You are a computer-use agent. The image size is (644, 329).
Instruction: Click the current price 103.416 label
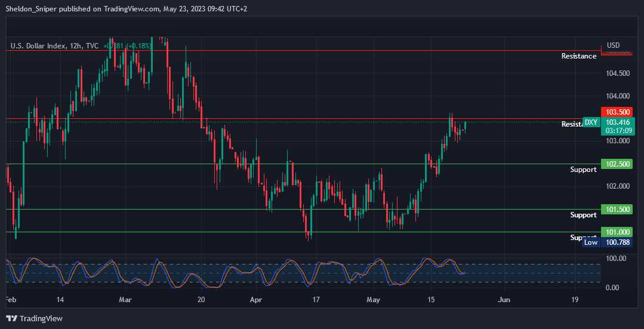[618, 122]
